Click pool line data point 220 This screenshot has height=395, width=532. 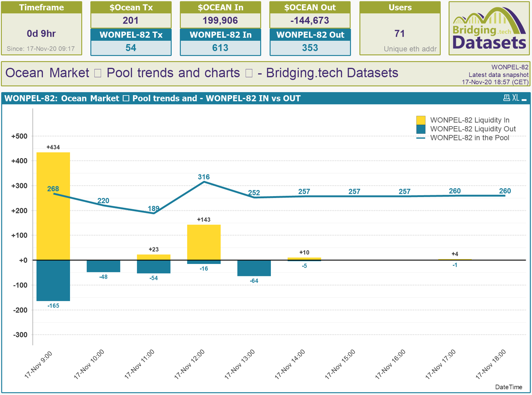point(103,205)
